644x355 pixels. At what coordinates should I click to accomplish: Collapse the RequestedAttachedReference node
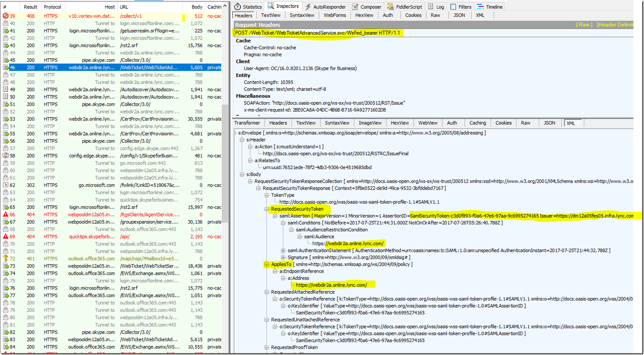[267, 292]
